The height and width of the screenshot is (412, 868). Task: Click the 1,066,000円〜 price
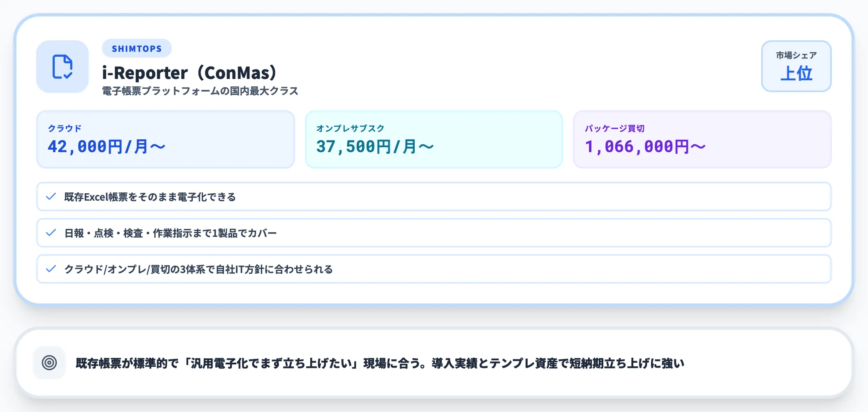pyautogui.click(x=645, y=147)
